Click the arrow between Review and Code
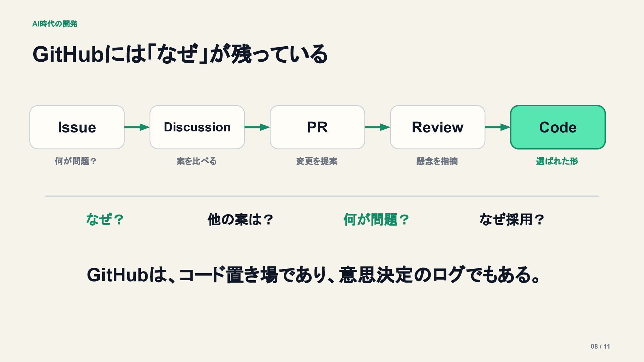Viewport: 644px width, 362px height. click(498, 127)
